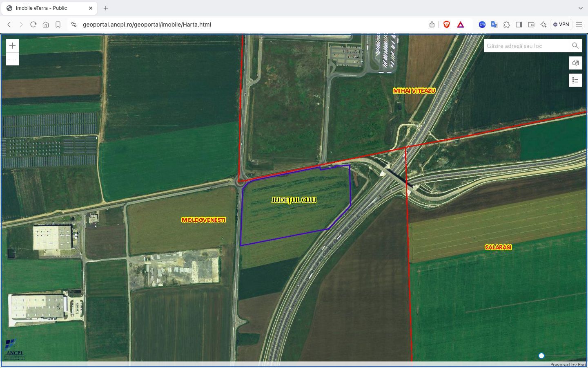588x368 pixels.
Task: Open the Zoom extension icon
Action: click(482, 25)
